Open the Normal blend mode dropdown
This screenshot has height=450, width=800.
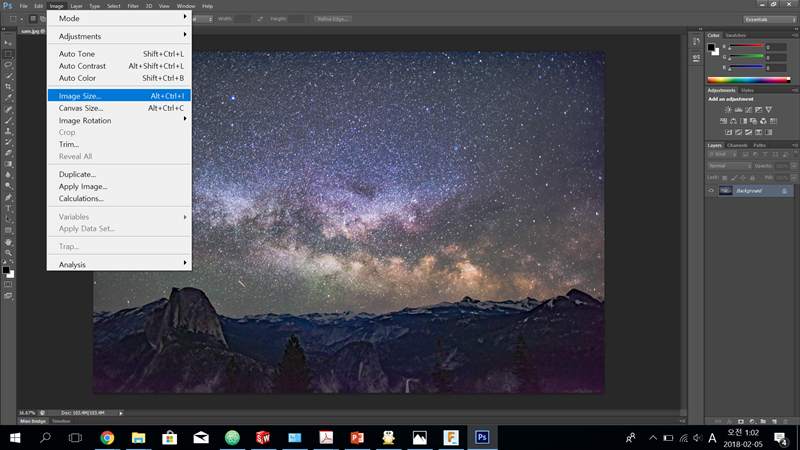pyautogui.click(x=729, y=166)
